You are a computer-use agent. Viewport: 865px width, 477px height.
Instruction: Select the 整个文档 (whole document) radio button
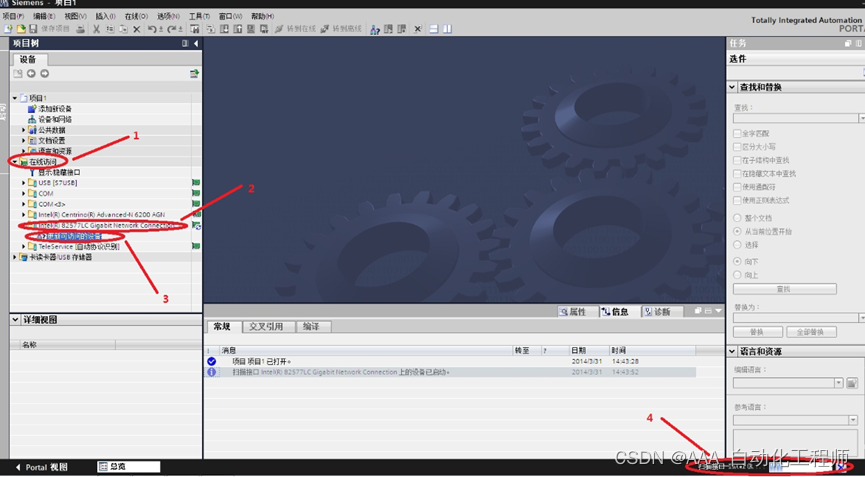pyautogui.click(x=737, y=218)
